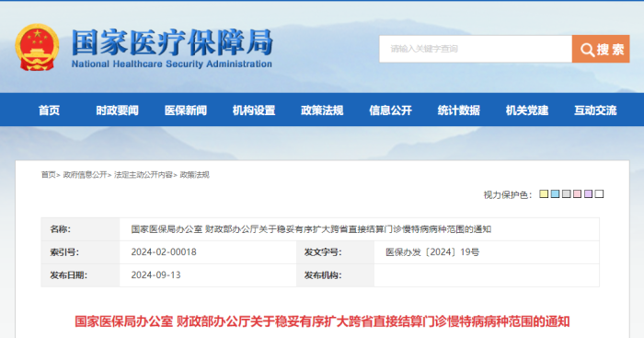This screenshot has width=644, height=338.
Task: Click the 政府信息公开 breadcrumb link
Action: [85, 175]
